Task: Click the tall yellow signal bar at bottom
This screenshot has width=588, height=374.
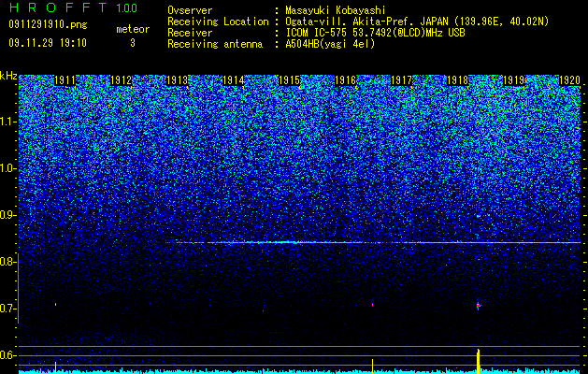Action: [x=478, y=361]
